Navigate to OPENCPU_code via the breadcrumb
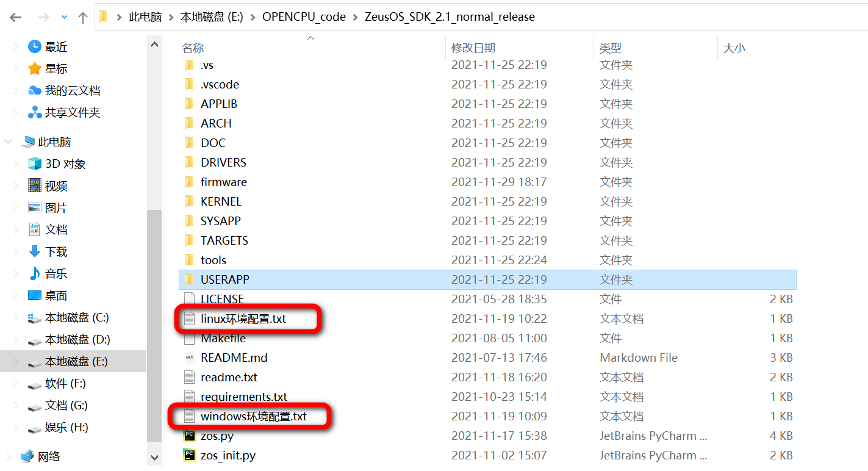Screen dimensions: 868x471 pos(304,16)
